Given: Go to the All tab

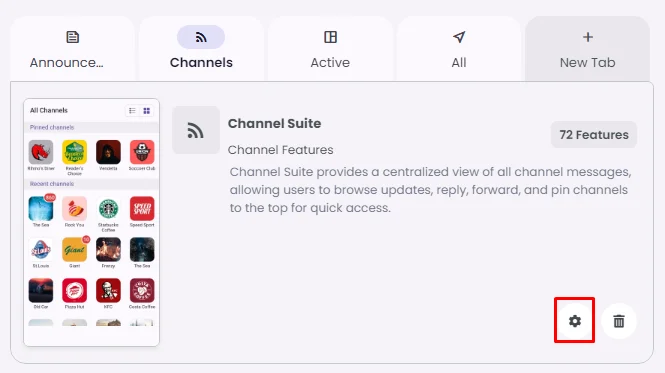Looking at the screenshot, I should point(459,48).
